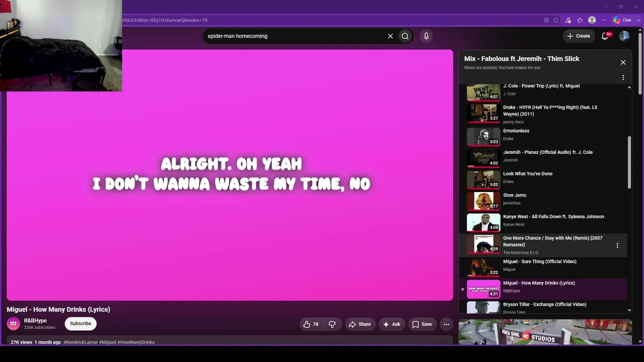Viewport: 644px width, 362px height.
Task: Click the browser address bar URL
Action: [165, 20]
